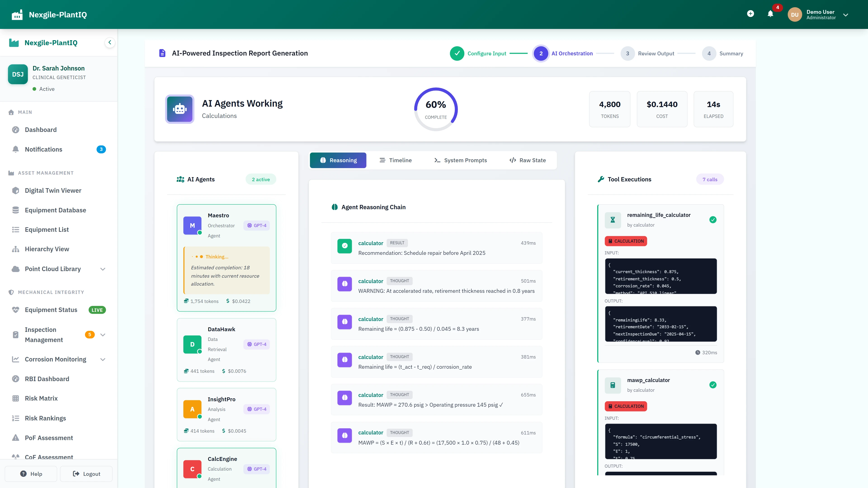The image size is (868, 488).
Task: Click the calculator RESULT green check icon
Action: coord(344,246)
